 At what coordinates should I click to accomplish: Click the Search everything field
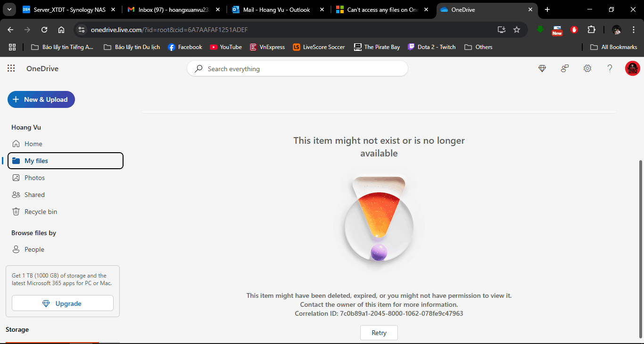click(297, 69)
